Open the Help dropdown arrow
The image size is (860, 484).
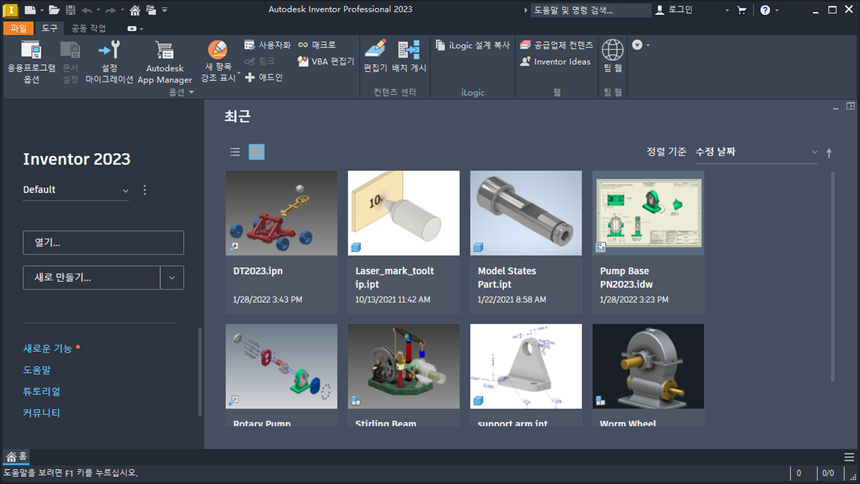(x=777, y=10)
